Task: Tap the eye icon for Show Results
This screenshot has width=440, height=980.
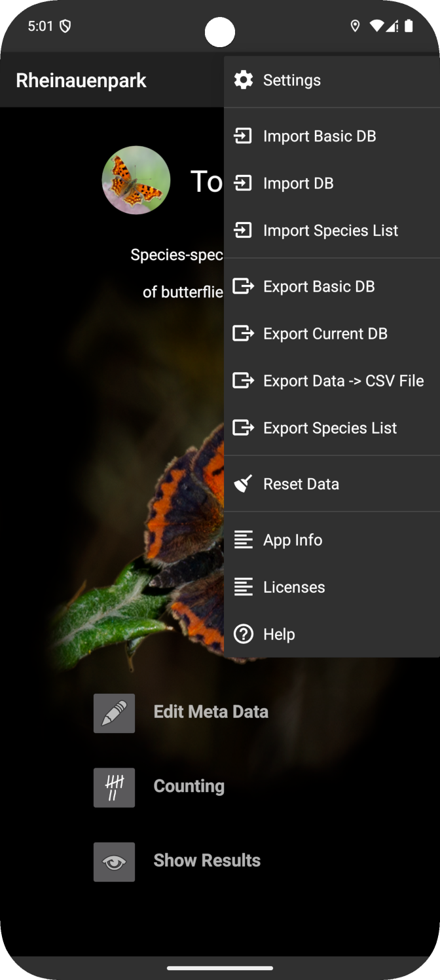Action: [114, 861]
